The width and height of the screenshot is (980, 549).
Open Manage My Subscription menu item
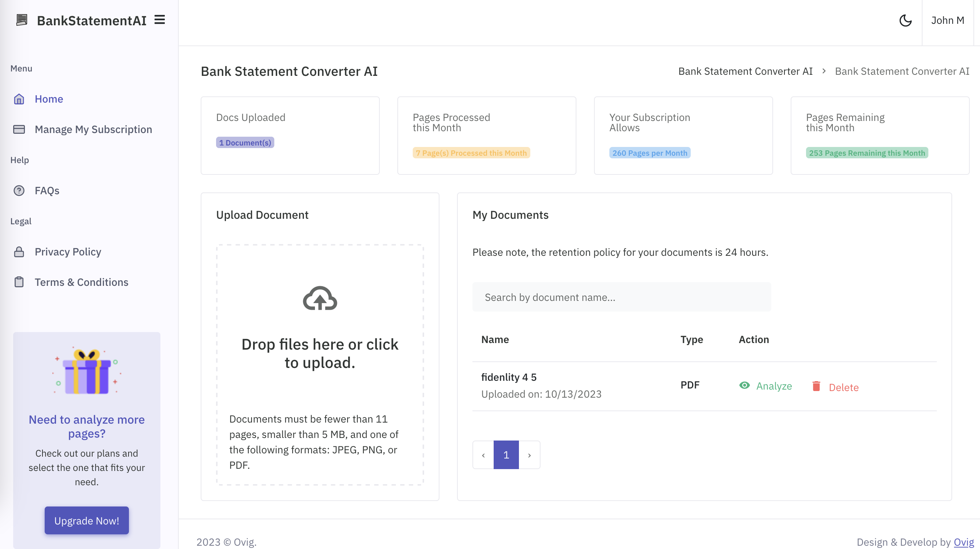click(x=93, y=129)
